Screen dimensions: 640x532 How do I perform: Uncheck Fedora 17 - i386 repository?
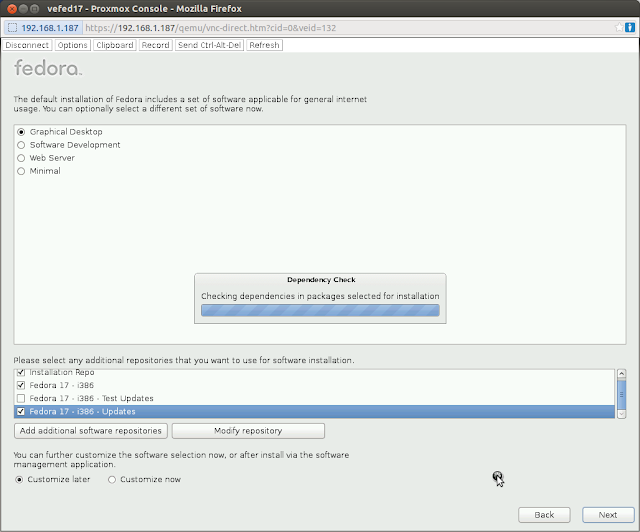21,385
